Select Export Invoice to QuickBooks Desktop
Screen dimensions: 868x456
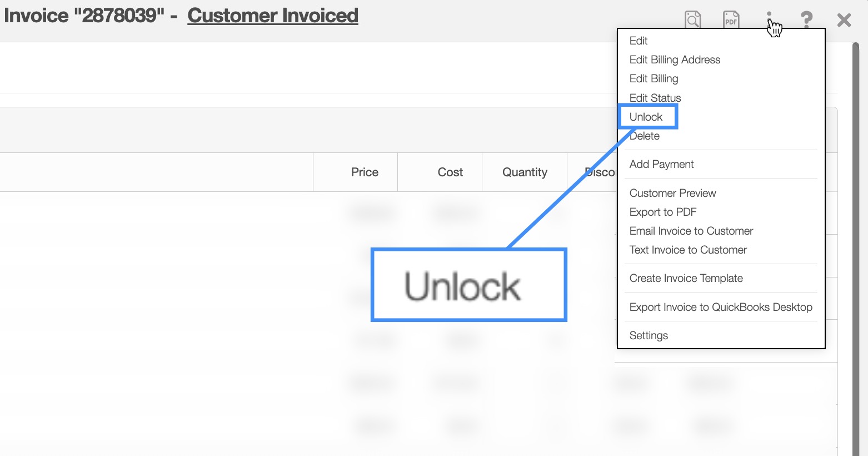pos(721,307)
